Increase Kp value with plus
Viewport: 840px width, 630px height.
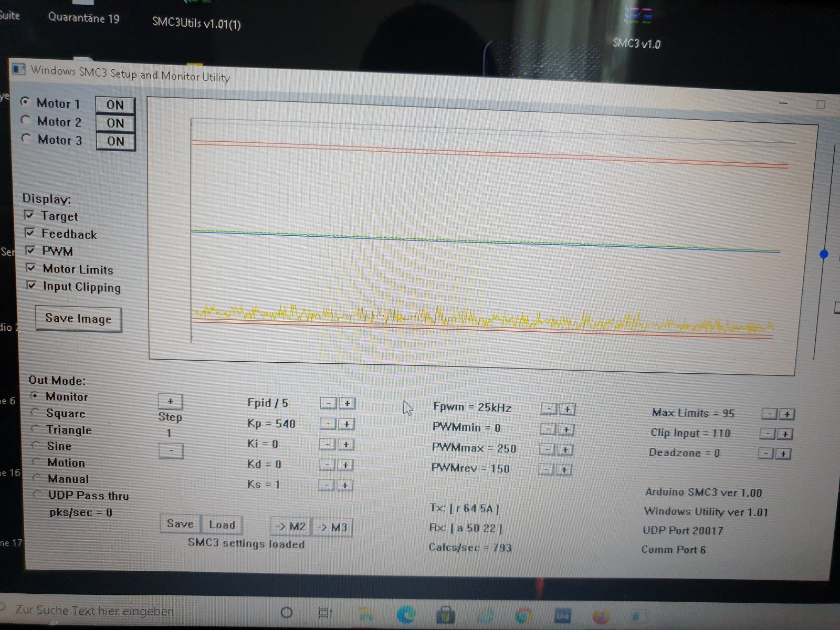coord(346,424)
